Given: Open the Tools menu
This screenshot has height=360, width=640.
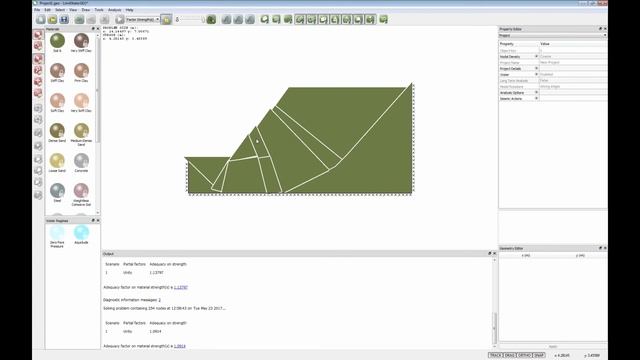Looking at the screenshot, I should [99, 9].
